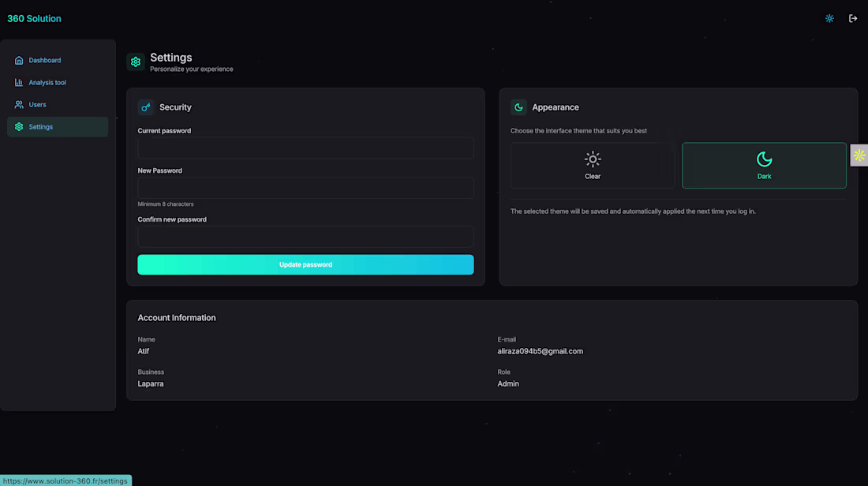This screenshot has width=868, height=486.
Task: Click the Settings gear icon beside page title
Action: point(135,61)
